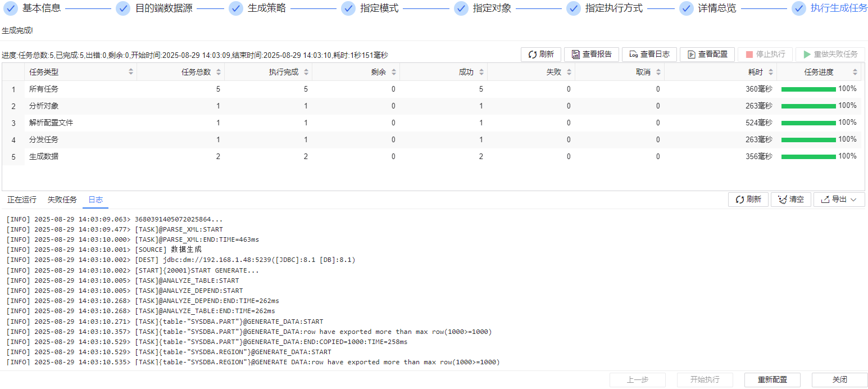Click the progress summary status text
The height and width of the screenshot is (389, 868).
pyautogui.click(x=195, y=55)
